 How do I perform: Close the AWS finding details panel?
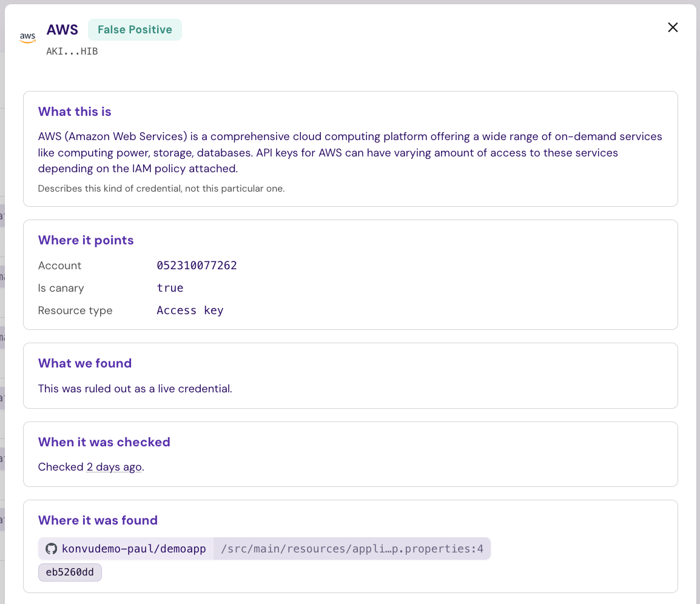(x=672, y=28)
